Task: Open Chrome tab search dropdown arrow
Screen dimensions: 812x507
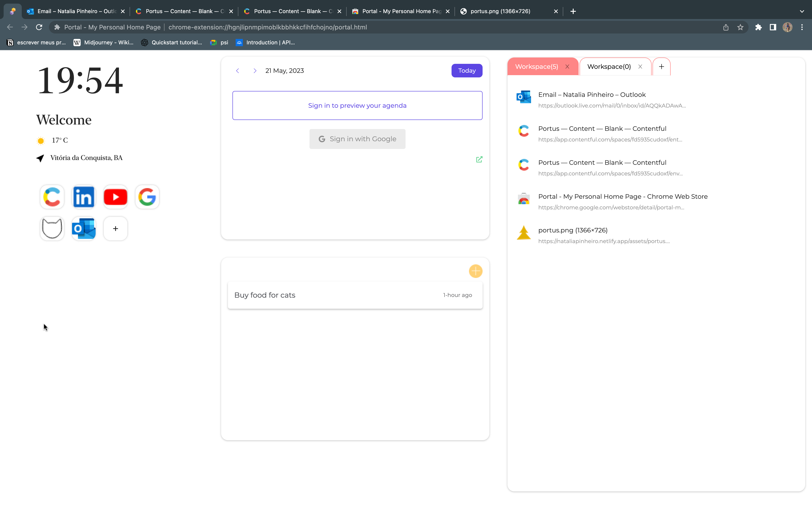Action: pos(802,11)
